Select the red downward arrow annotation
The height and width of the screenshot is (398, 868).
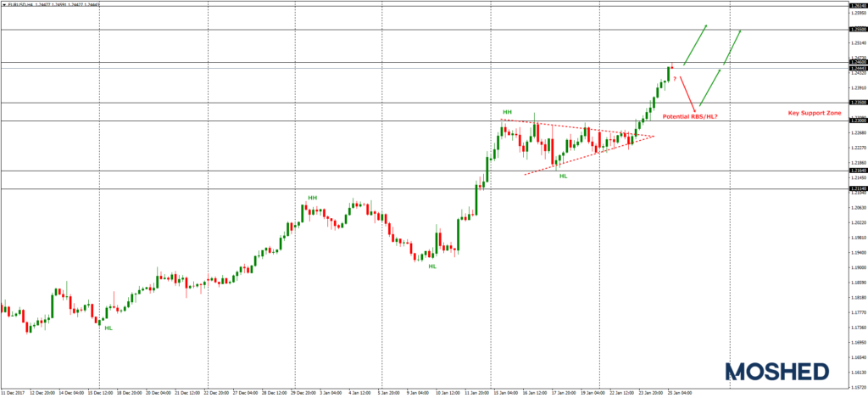pyautogui.click(x=688, y=92)
